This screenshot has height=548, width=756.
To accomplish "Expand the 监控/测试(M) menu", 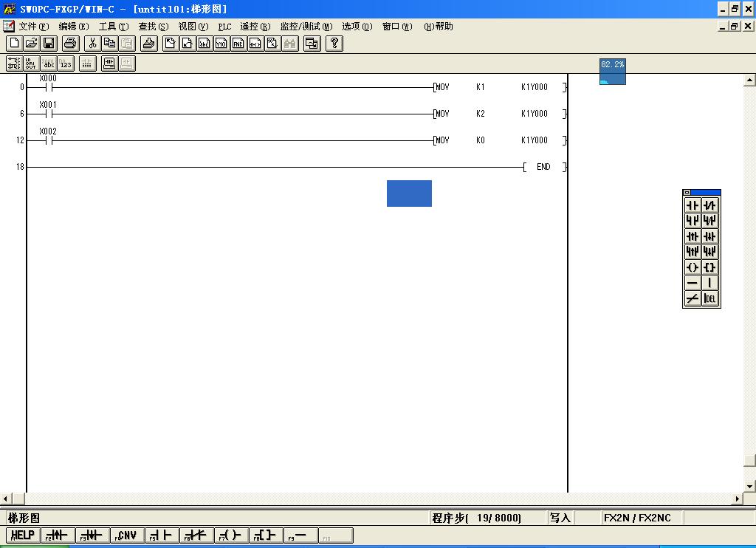I will [x=306, y=27].
